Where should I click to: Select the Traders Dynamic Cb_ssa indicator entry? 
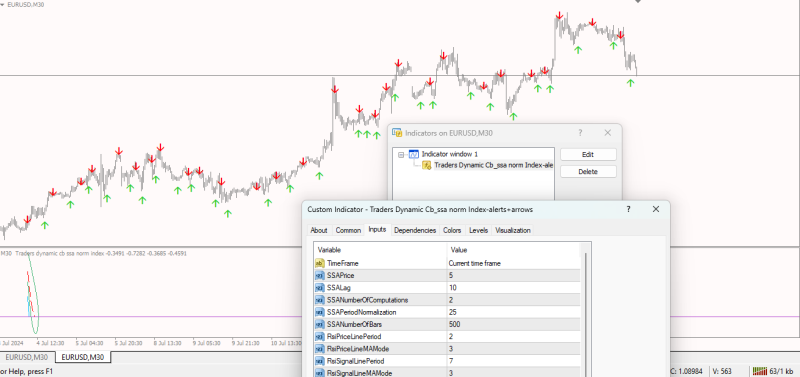click(x=493, y=165)
